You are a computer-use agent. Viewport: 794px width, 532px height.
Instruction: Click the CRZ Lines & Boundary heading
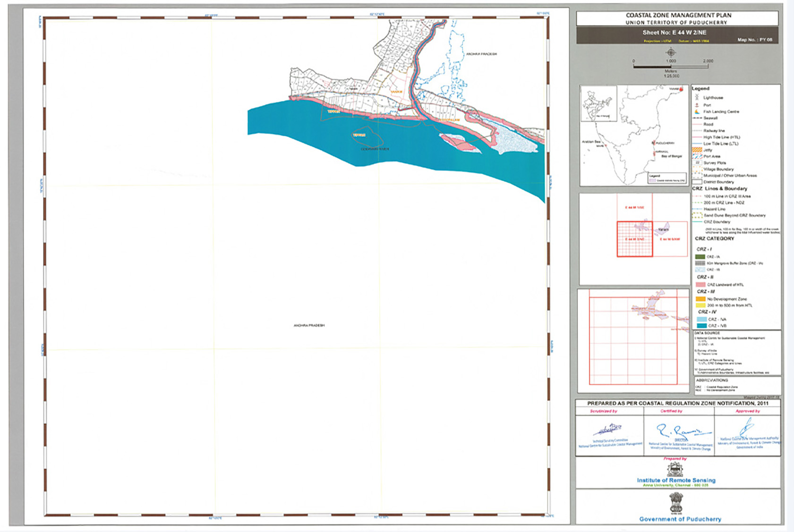click(x=719, y=188)
